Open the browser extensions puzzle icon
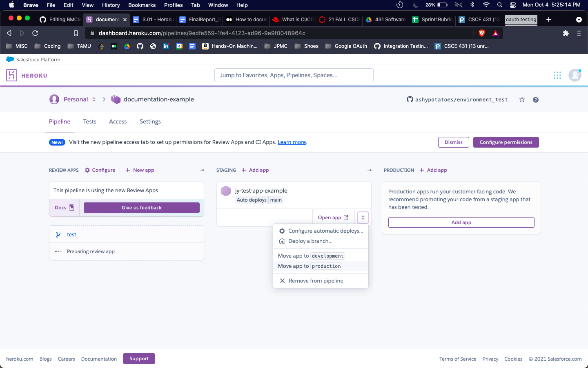Image resolution: width=588 pixels, height=368 pixels. 566,33
